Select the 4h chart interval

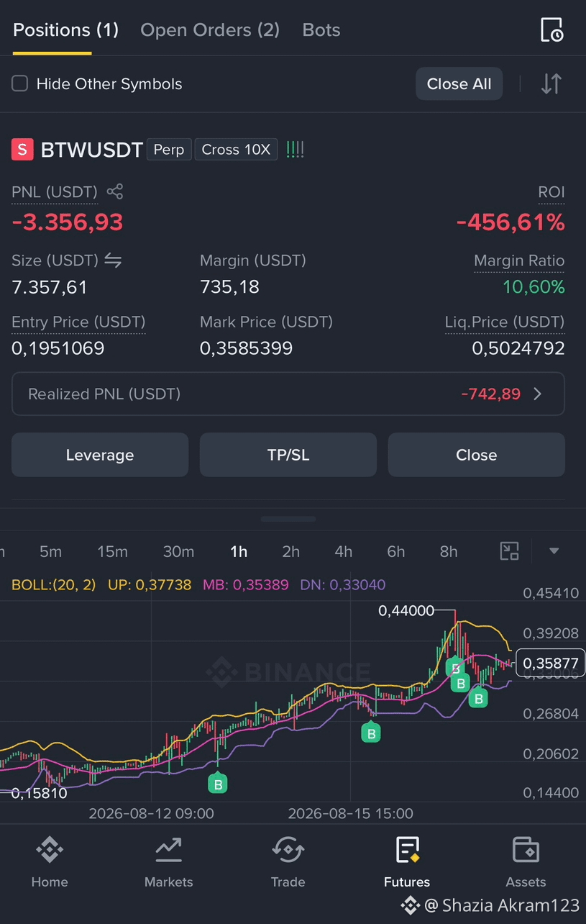click(x=344, y=551)
